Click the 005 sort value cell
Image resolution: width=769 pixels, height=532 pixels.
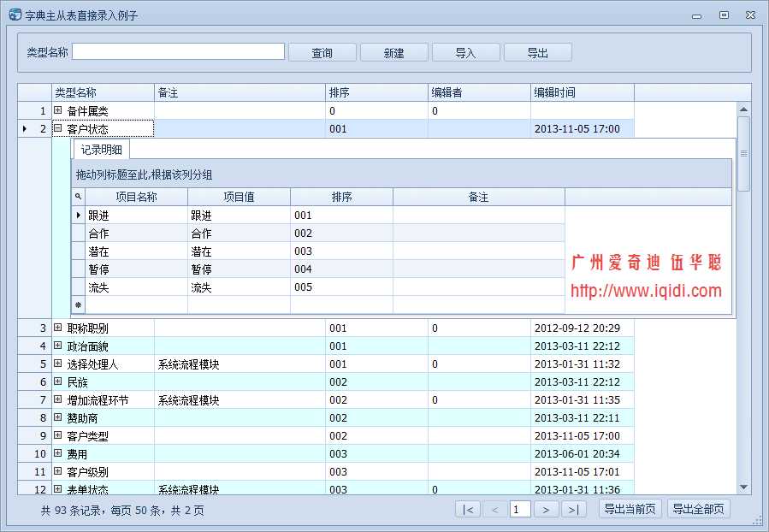(341, 287)
